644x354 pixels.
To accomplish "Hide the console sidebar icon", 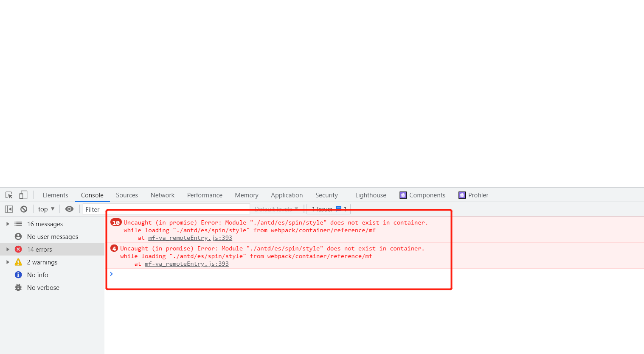I will [x=9, y=209].
